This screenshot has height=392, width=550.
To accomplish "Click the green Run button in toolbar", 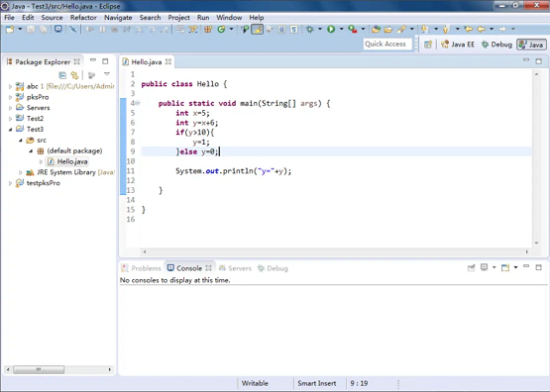I will [x=331, y=29].
